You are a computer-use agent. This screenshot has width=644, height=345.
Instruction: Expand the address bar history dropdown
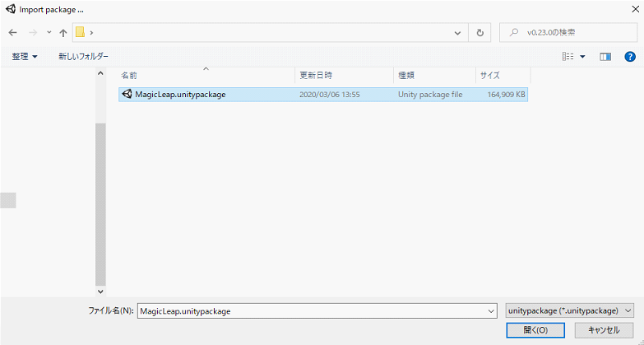point(457,33)
